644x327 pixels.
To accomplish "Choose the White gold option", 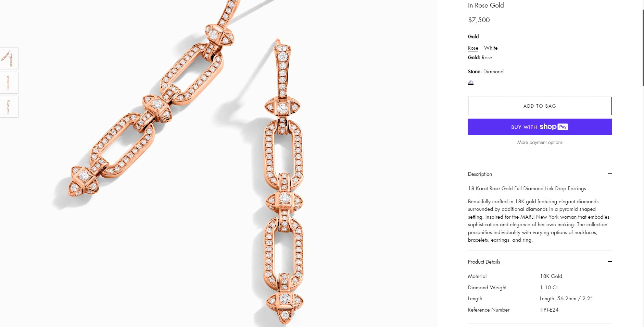I will coord(491,48).
